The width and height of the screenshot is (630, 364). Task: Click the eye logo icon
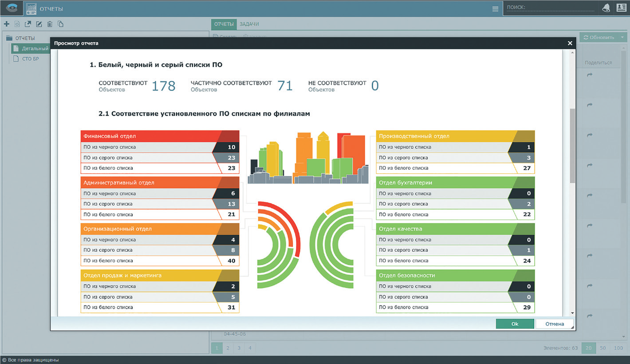pyautogui.click(x=11, y=8)
